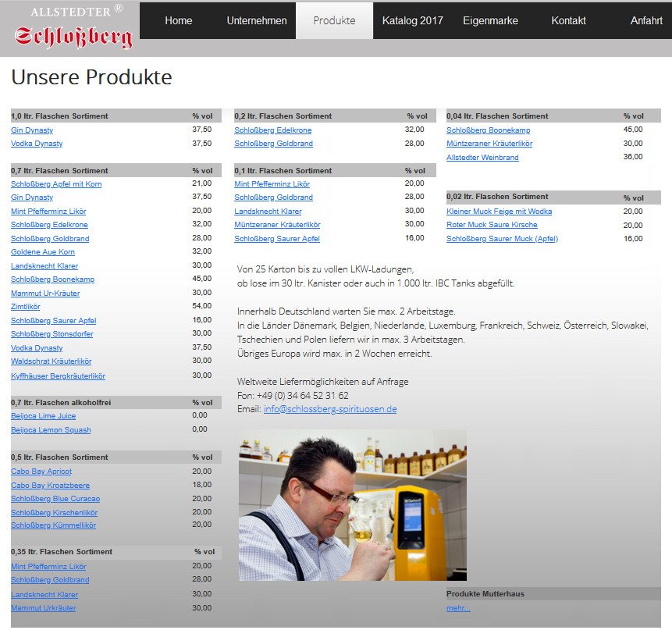
Task: Open Beijoca Lemon Squash product
Action: coord(51,430)
